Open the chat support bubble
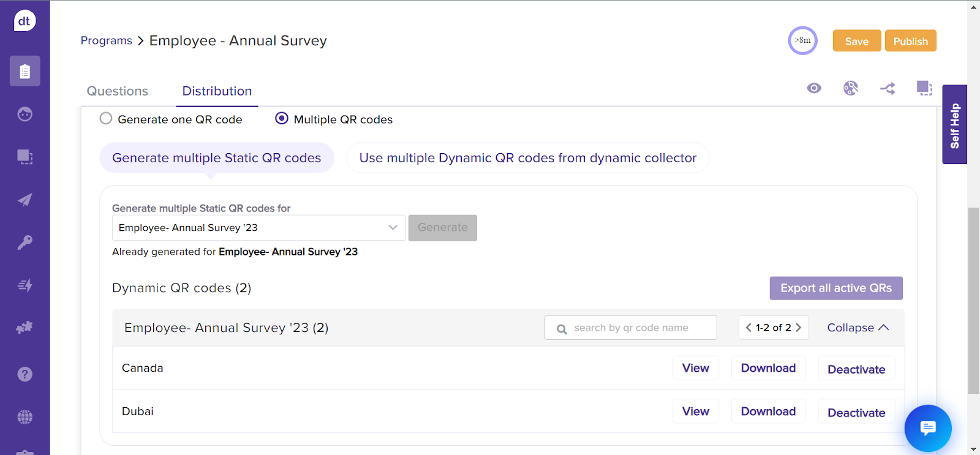Image resolution: width=980 pixels, height=455 pixels. (x=927, y=428)
